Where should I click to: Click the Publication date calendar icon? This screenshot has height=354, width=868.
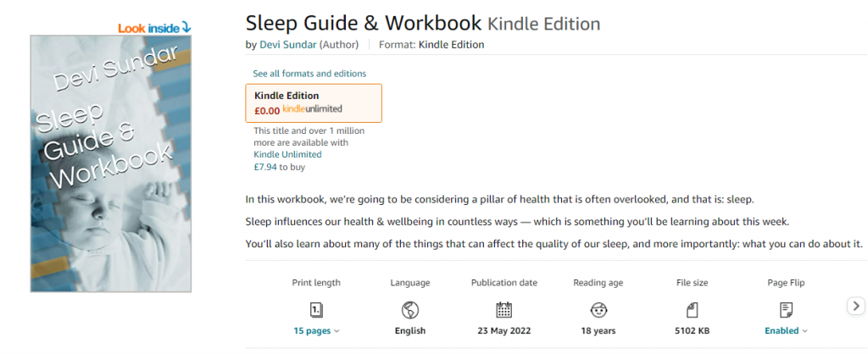(x=504, y=308)
